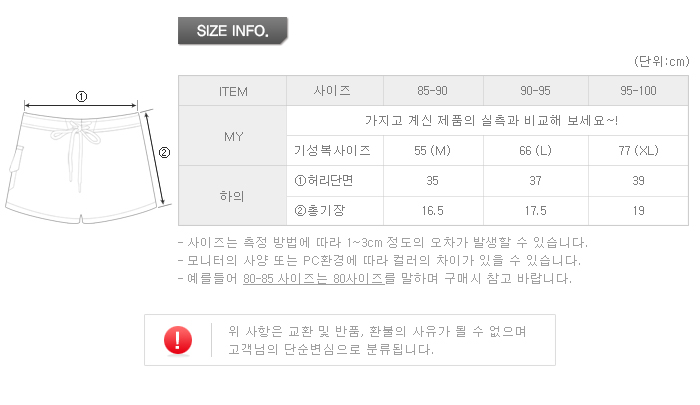
Task: Click the SIZE INFO. banner
Action: 232,31
